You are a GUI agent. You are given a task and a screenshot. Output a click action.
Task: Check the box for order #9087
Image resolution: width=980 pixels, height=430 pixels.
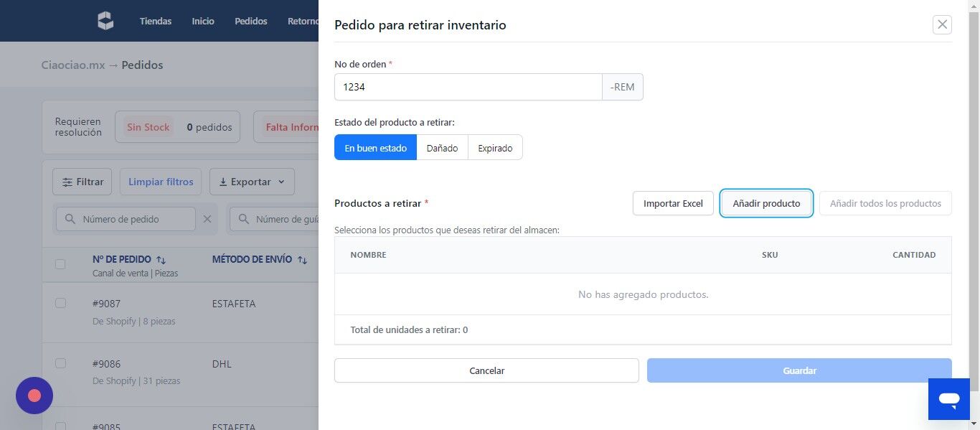pos(60,303)
